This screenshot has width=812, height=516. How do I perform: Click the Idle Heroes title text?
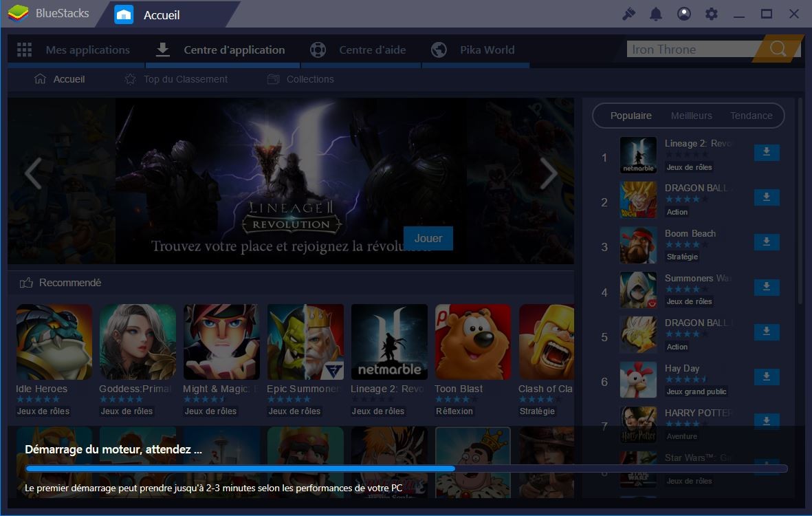(x=41, y=389)
